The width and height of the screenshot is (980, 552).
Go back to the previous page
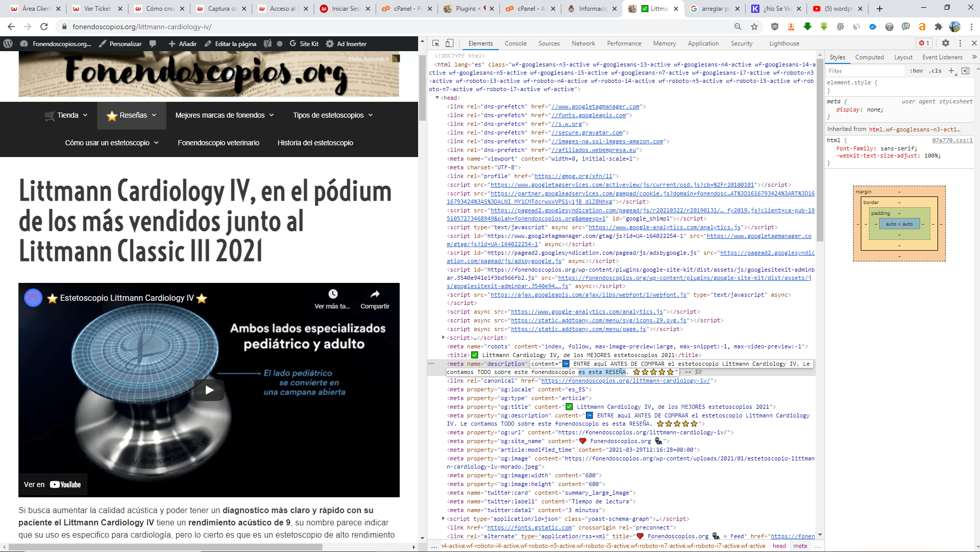tap(11, 27)
